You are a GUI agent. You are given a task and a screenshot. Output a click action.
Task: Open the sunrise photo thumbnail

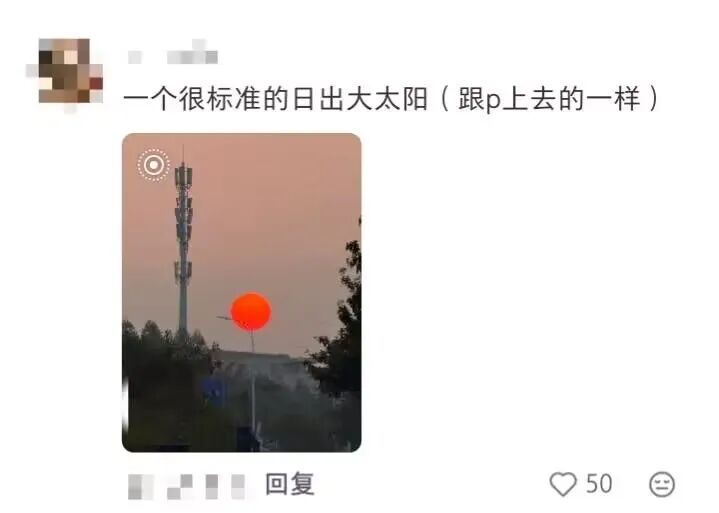[x=242, y=292]
